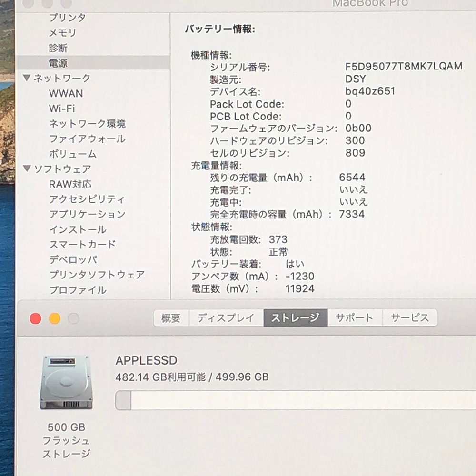The height and width of the screenshot is (476, 476).
Task: Select ネットワーク環境 in the sidebar
Action: (x=87, y=124)
